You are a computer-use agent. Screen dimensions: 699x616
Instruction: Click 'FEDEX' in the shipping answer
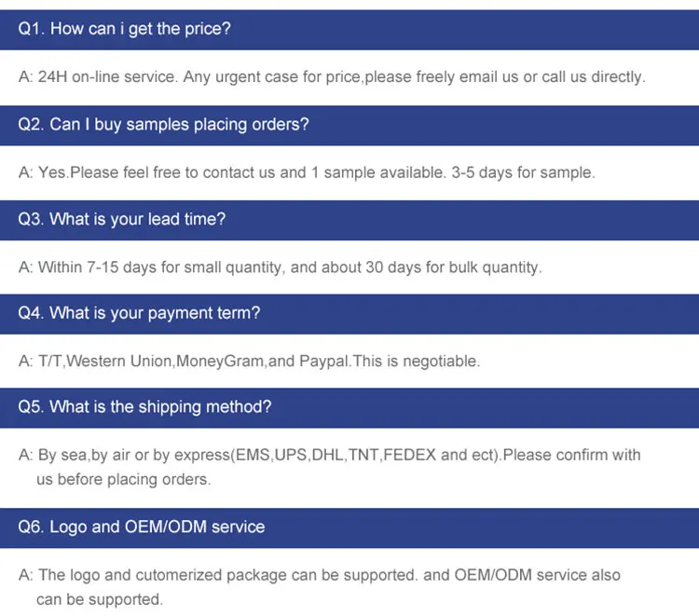[x=409, y=456]
